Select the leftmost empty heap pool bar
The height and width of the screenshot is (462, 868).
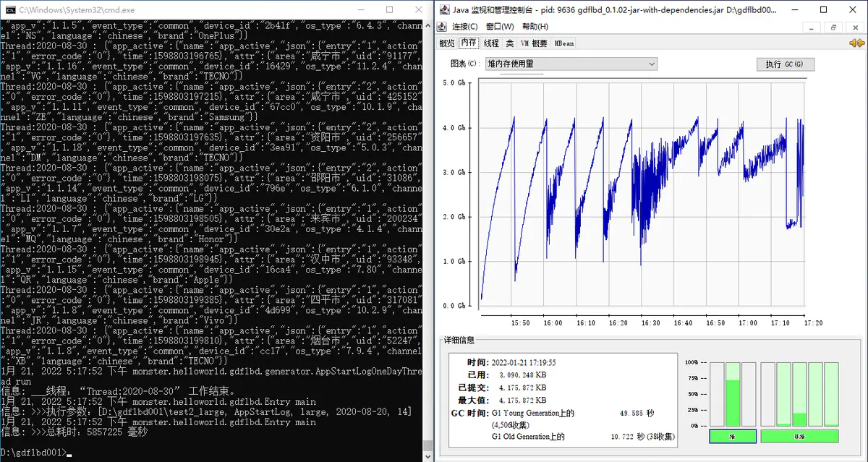(x=717, y=394)
